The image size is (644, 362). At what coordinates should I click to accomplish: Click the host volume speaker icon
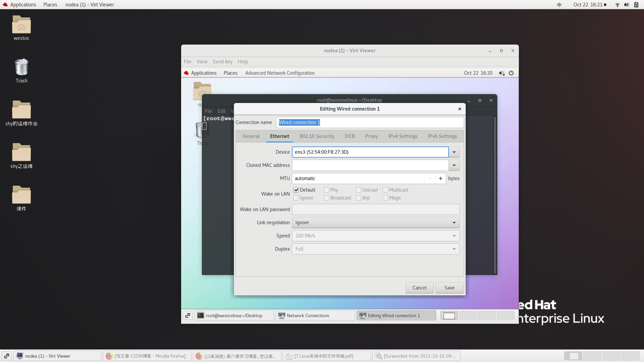click(627, 5)
